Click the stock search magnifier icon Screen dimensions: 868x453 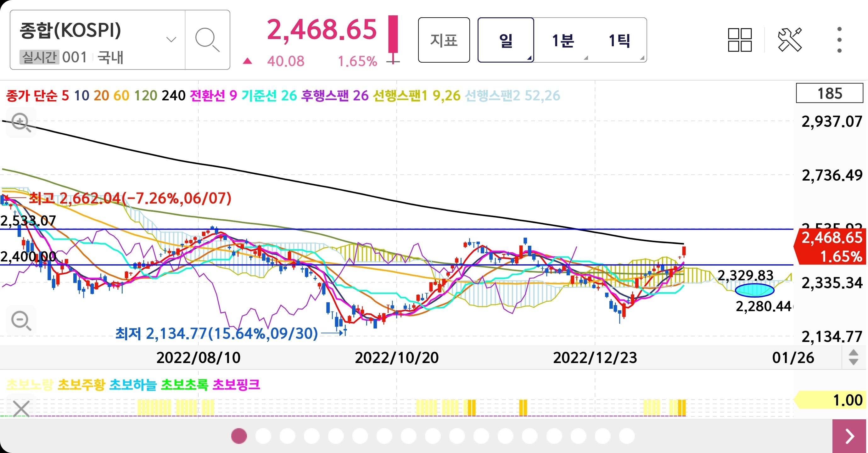pyautogui.click(x=207, y=40)
